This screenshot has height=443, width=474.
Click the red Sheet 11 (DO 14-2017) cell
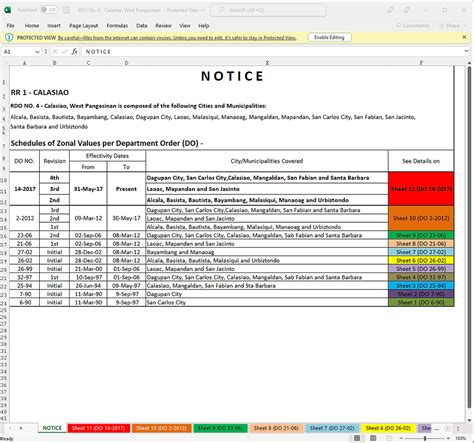421,189
